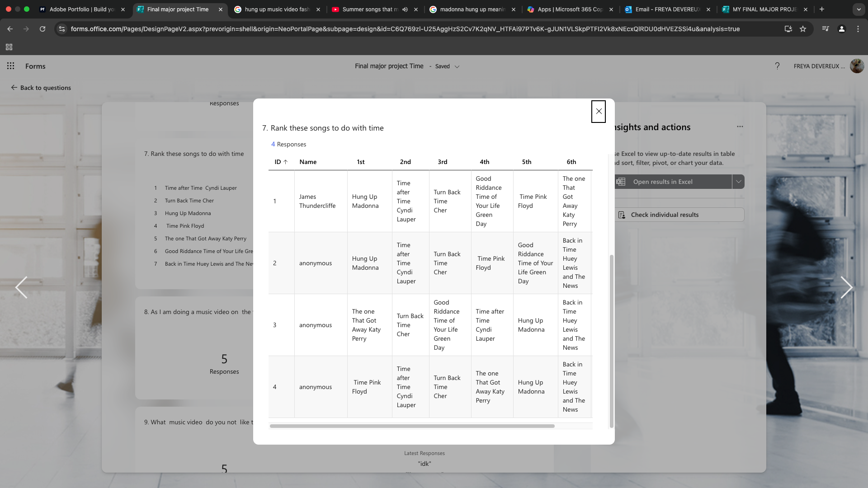Close the Email Freya Devereux tab
Viewport: 868px width, 488px height.
pyautogui.click(x=708, y=9)
